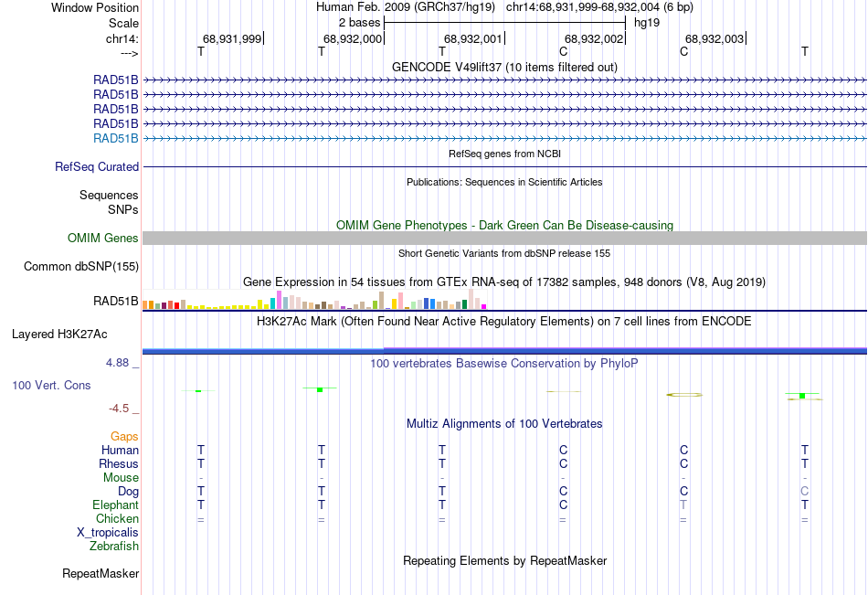Click the OMIM Genes label
Screen dimensions: 868x595
coord(102,239)
